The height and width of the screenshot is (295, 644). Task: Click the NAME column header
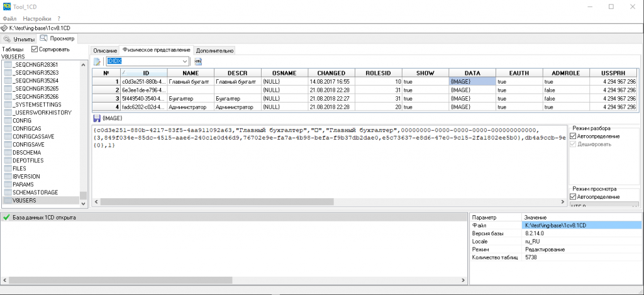tap(191, 73)
